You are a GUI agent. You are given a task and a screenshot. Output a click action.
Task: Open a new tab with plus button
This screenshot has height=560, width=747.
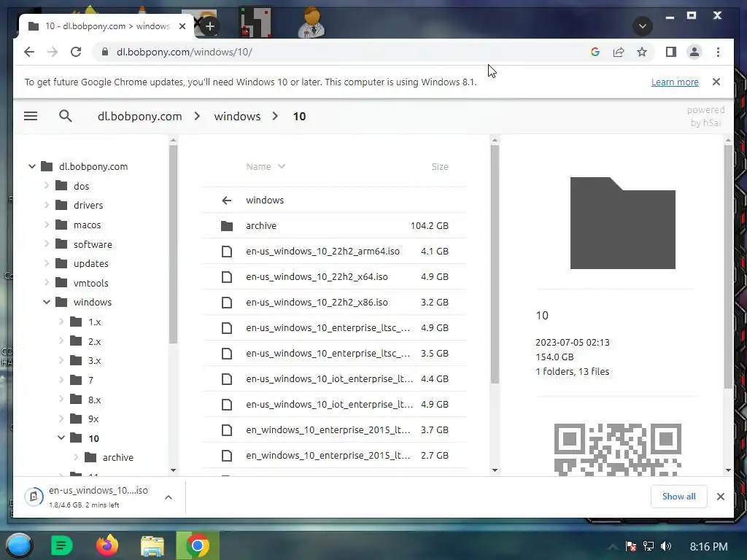click(209, 26)
